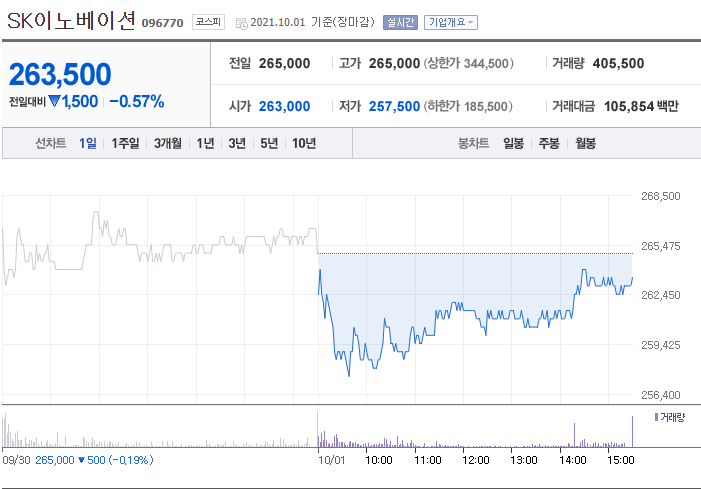Click the 259,425 price axis label

[x=660, y=345]
